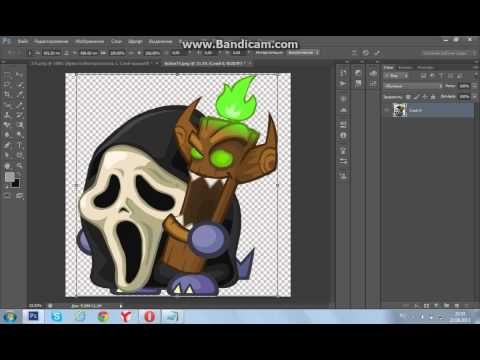
Task: Select the Healing Brush tool
Action: [8, 105]
